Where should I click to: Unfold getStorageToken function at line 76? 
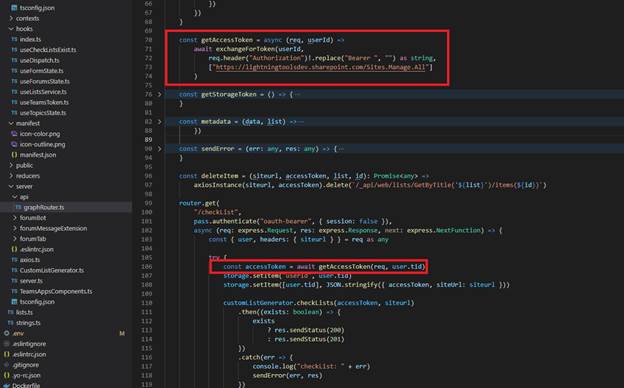[160, 95]
